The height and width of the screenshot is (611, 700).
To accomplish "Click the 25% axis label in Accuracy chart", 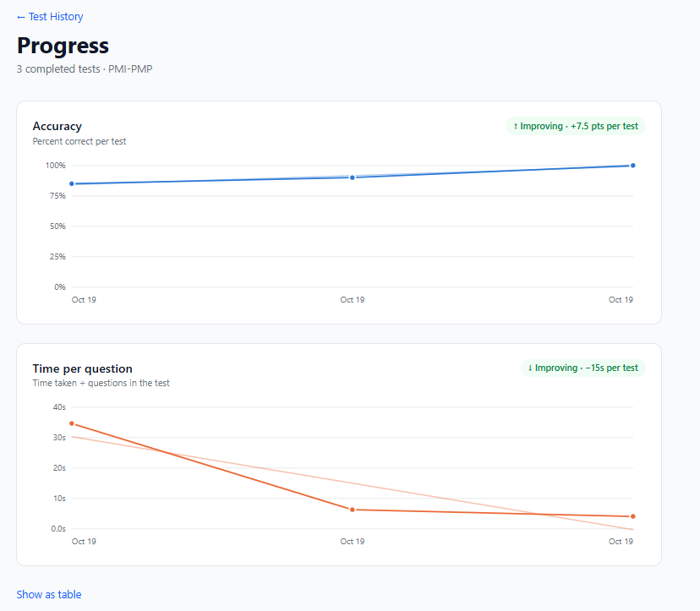I will tap(57, 257).
